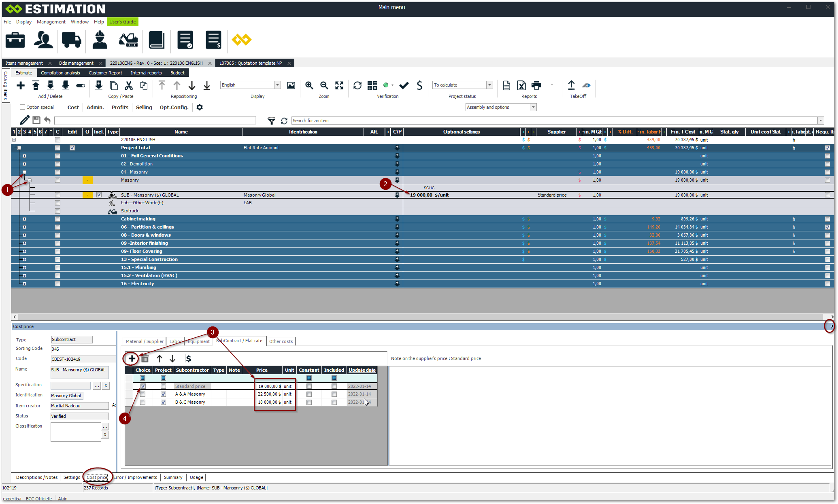Expand the 06 - Partition & ceilings row
The image size is (838, 504).
24,227
